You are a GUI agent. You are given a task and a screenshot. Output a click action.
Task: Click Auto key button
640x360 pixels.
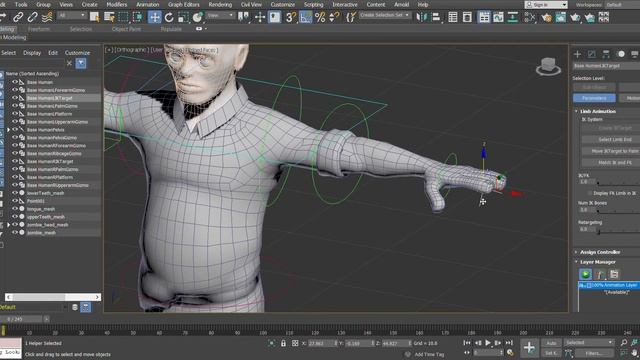coord(551,343)
